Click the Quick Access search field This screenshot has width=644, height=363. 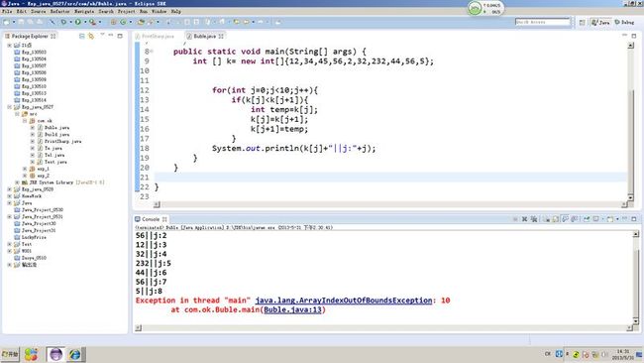(543, 22)
